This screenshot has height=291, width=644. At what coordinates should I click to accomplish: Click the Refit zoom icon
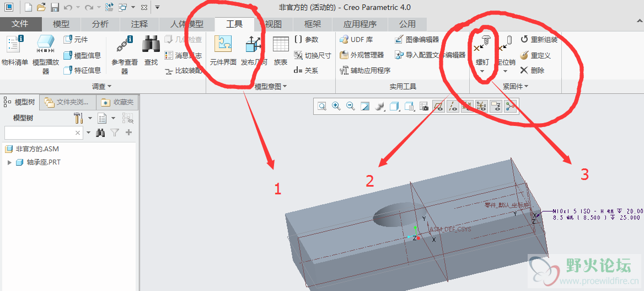[x=322, y=107]
